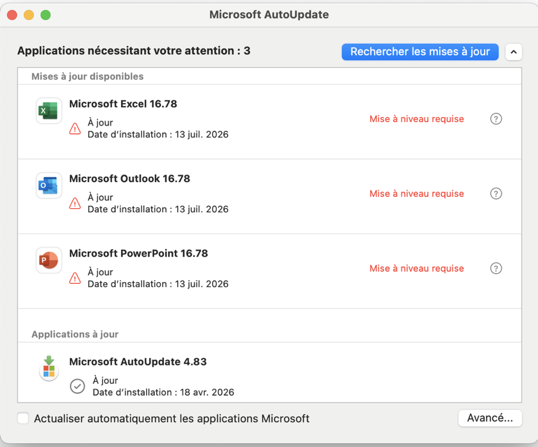Select the Microsoft AutoUpdate 4.83 title
538x447 pixels.
(138, 362)
